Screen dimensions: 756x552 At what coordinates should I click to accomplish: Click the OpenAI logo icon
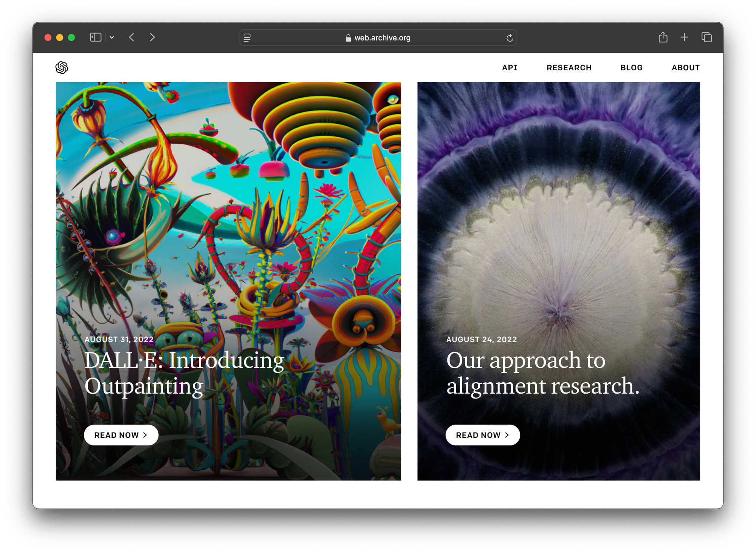point(62,68)
